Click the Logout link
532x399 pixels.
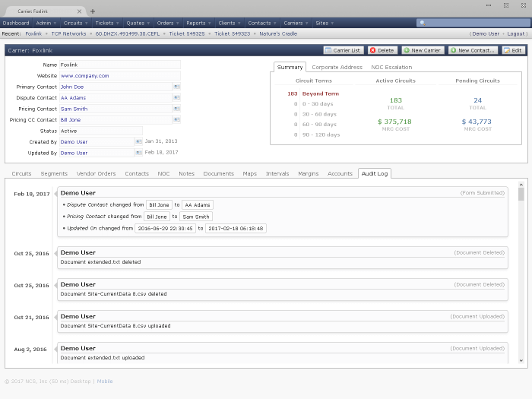coord(517,34)
